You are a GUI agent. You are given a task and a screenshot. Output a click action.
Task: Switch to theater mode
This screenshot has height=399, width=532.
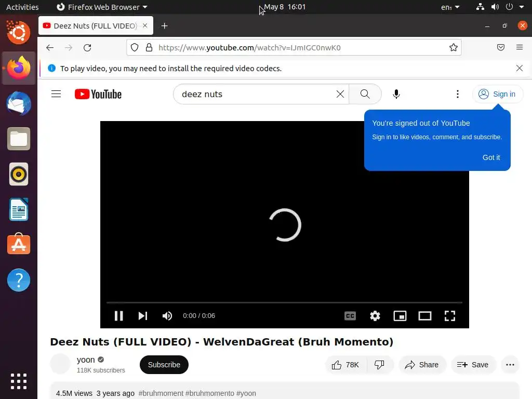point(425,316)
